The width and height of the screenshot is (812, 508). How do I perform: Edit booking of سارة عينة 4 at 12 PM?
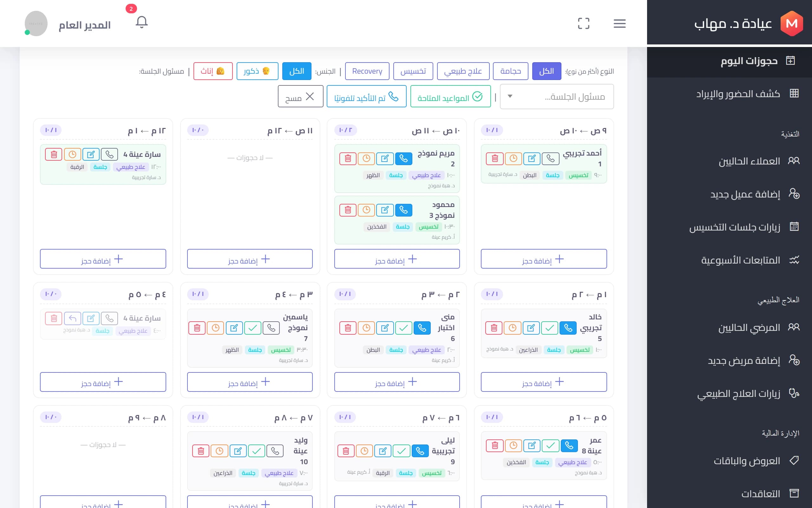(x=91, y=155)
